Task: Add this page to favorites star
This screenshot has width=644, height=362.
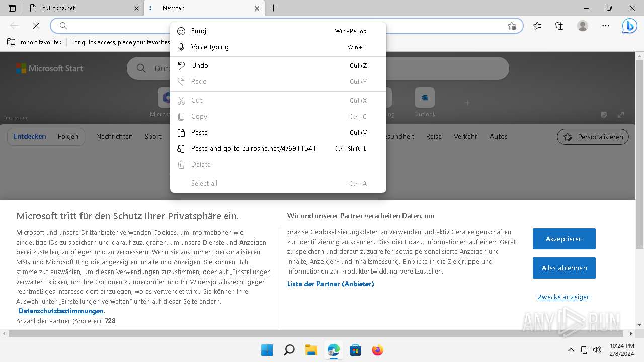Action: [512, 26]
